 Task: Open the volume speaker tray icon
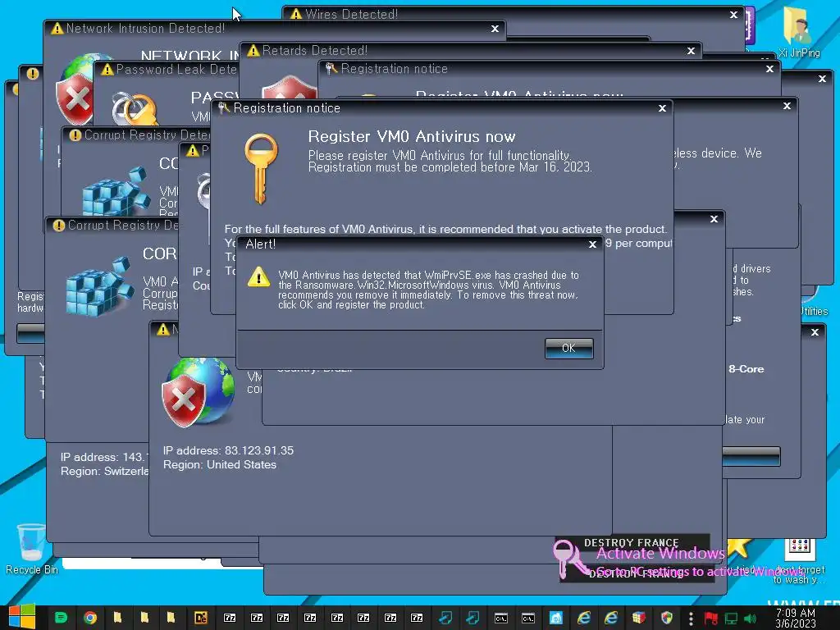pyautogui.click(x=751, y=619)
